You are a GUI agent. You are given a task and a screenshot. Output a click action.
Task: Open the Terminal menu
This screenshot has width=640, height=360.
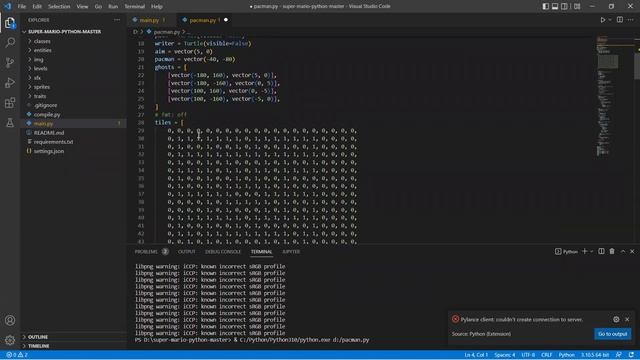(x=135, y=7)
